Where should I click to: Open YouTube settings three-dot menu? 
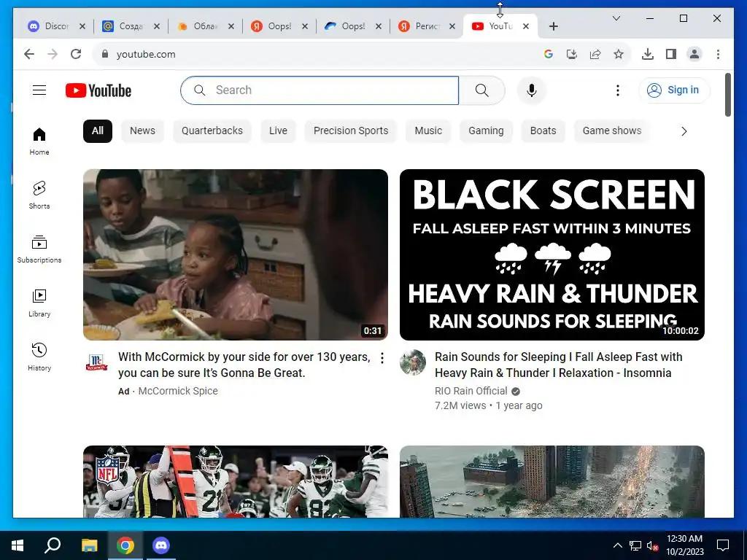[x=617, y=90]
